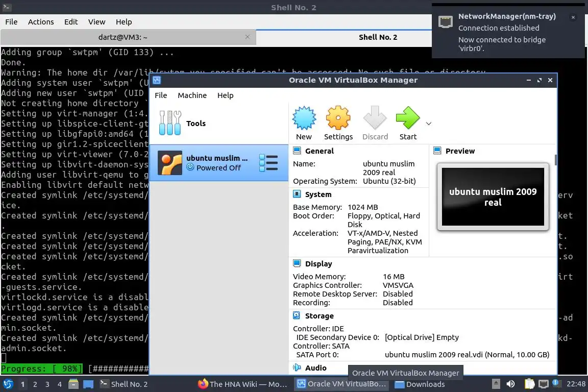The width and height of the screenshot is (588, 392).
Task: Click the Audio section icon
Action: [297, 367]
